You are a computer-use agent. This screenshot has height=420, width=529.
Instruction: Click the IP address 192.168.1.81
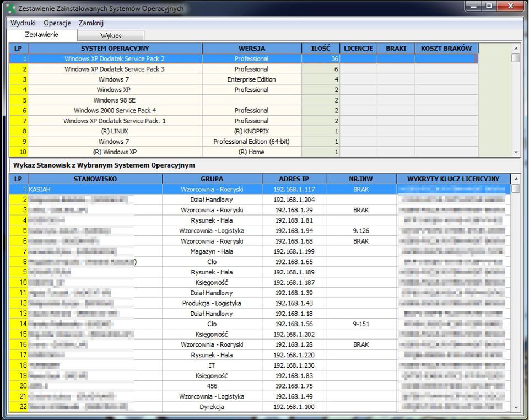[294, 220]
